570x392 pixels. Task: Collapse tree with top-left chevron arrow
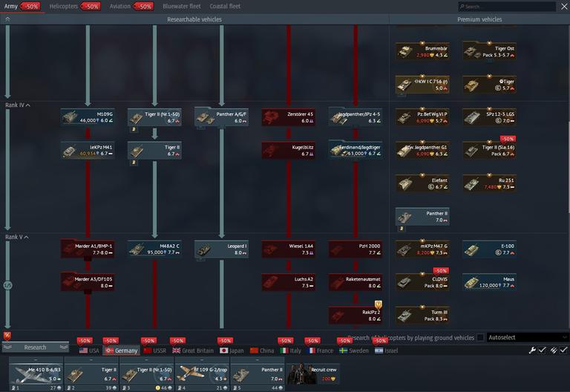[7, 19]
